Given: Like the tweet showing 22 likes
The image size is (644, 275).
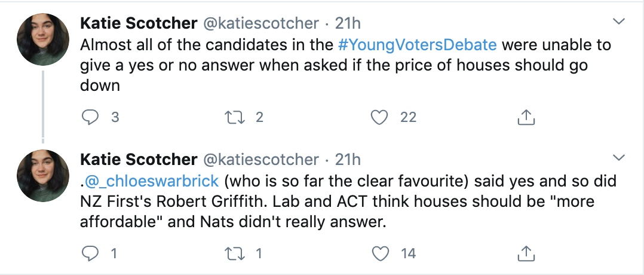Looking at the screenshot, I should click(x=379, y=118).
